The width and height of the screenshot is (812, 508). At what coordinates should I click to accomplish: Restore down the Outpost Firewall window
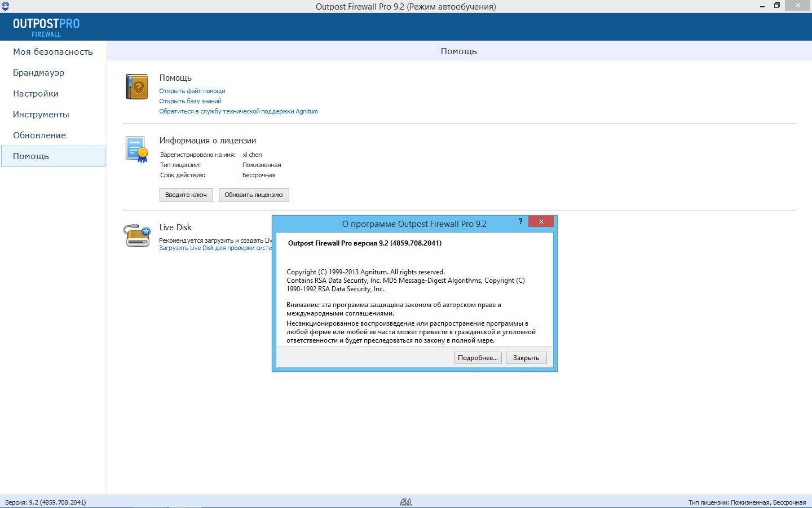(777, 6)
